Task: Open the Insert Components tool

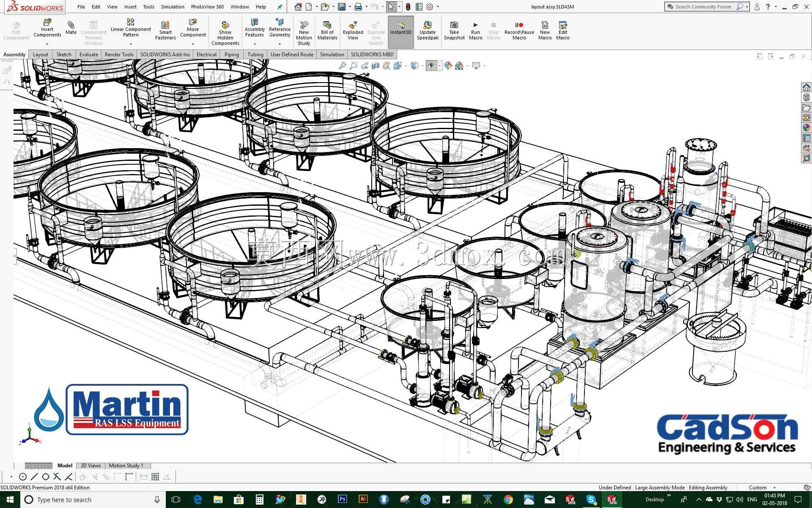Action: point(47,28)
